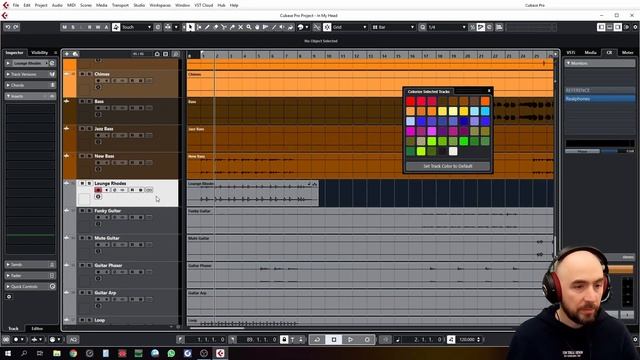Toggle mute on the Funky Guitar track
This screenshot has width=640, height=360.
[82, 211]
